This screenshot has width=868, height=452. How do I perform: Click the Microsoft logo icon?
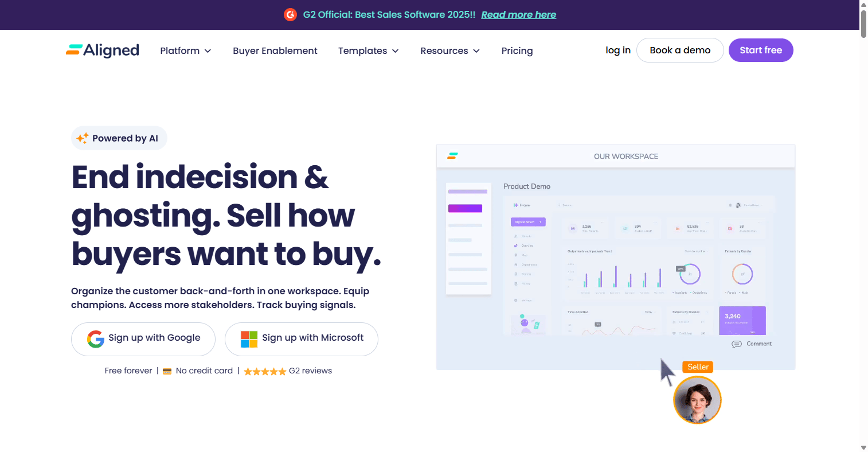point(249,339)
